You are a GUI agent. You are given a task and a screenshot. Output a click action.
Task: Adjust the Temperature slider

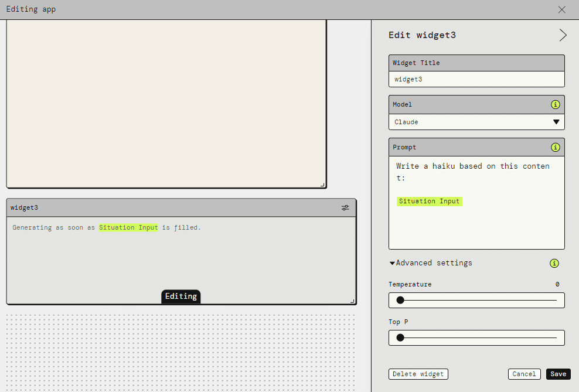(x=476, y=300)
